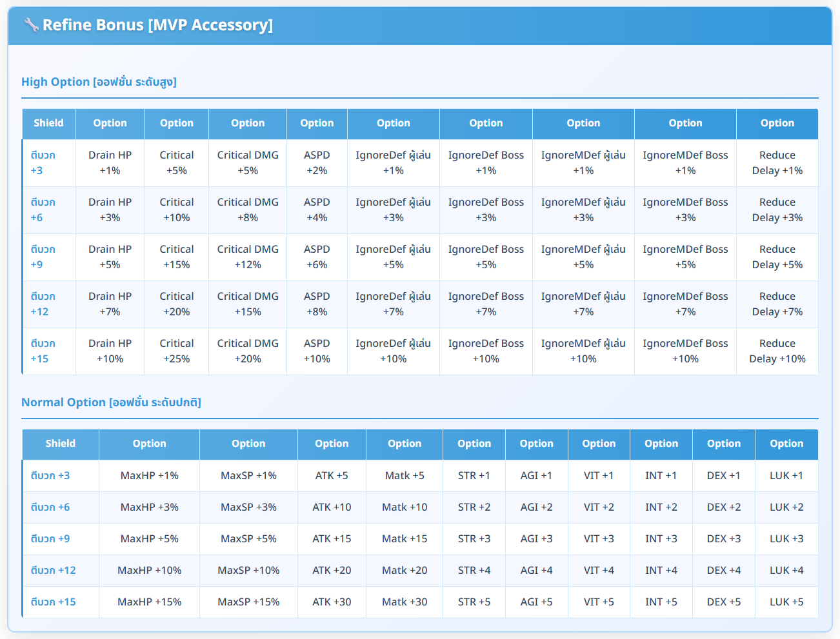Select the Reduce Delay +7% cell
The image size is (840, 639).
point(777,304)
